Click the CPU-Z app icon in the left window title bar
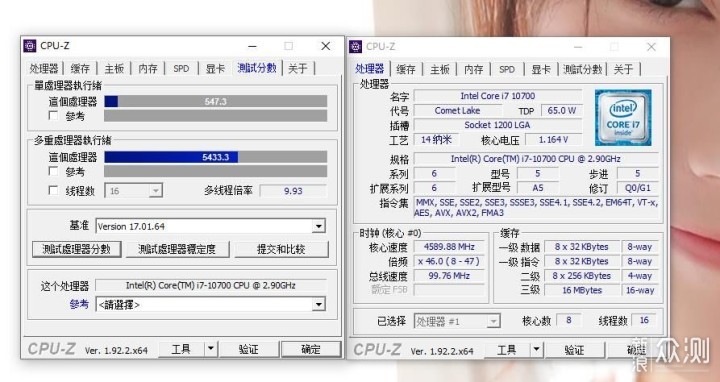 30,46
